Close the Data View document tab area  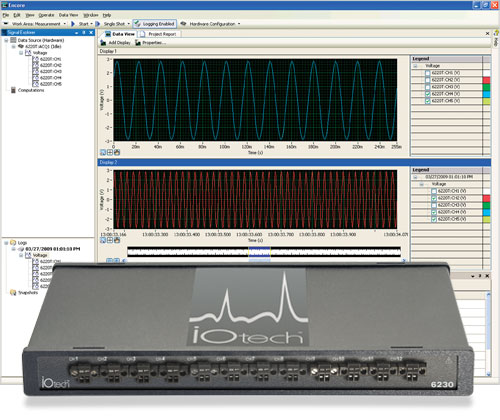(487, 33)
